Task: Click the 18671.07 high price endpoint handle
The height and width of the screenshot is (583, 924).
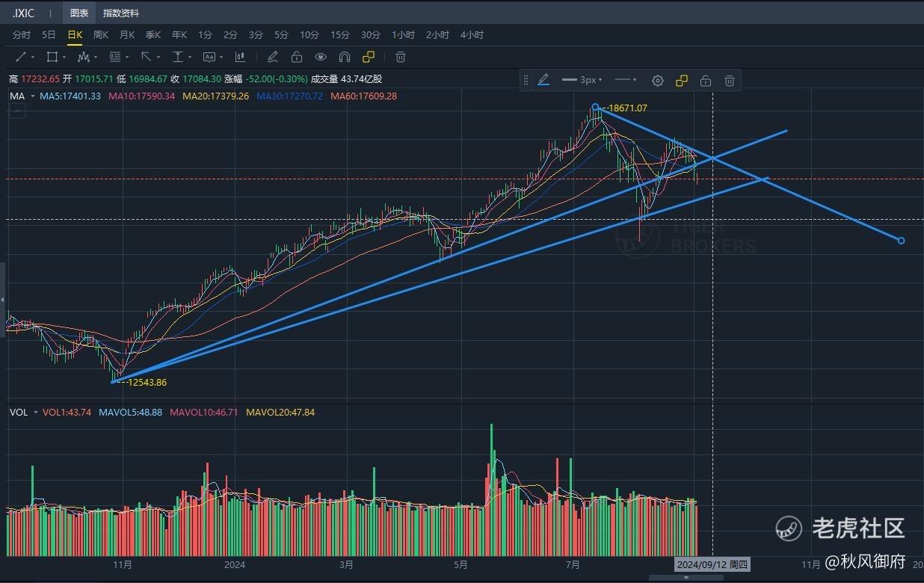Action: click(595, 108)
